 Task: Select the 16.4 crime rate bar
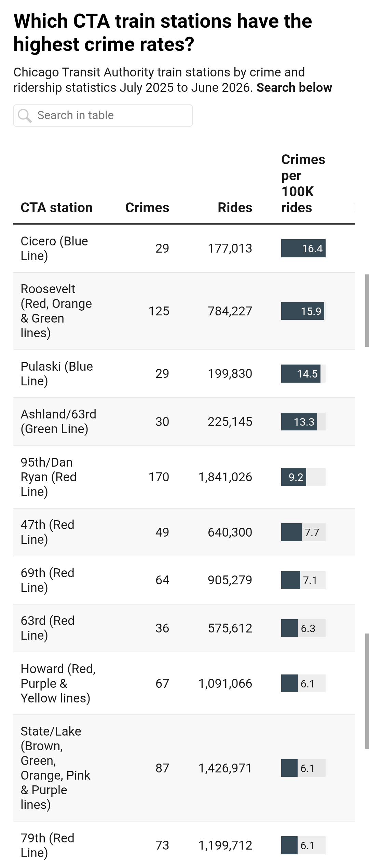coord(303,248)
